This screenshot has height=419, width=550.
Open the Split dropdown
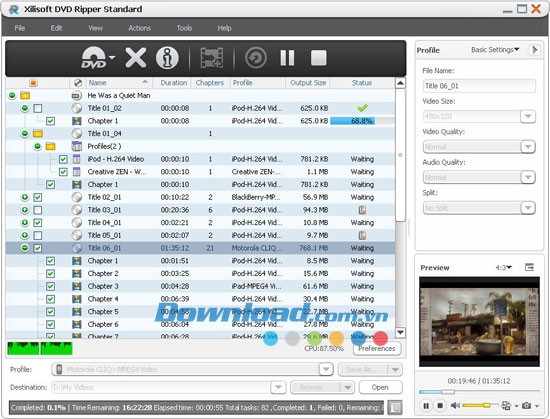528,208
